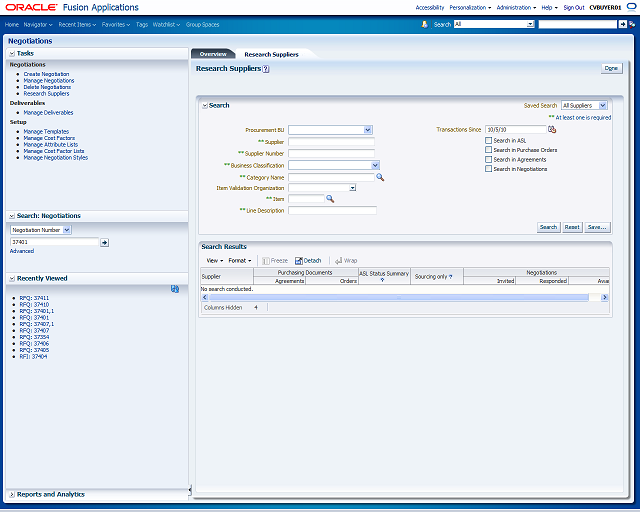The height and width of the screenshot is (512, 640).
Task: Click the chat bubble icon next to CVBUYER01
Action: point(631,7)
